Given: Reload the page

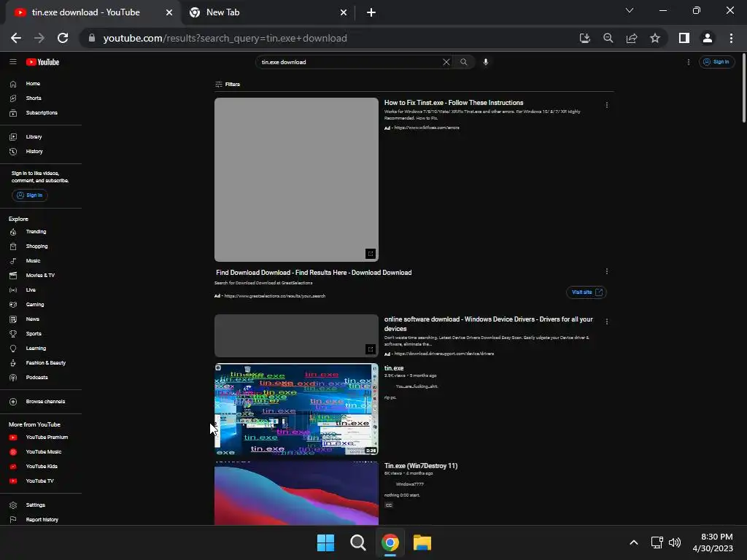Looking at the screenshot, I should 63,38.
